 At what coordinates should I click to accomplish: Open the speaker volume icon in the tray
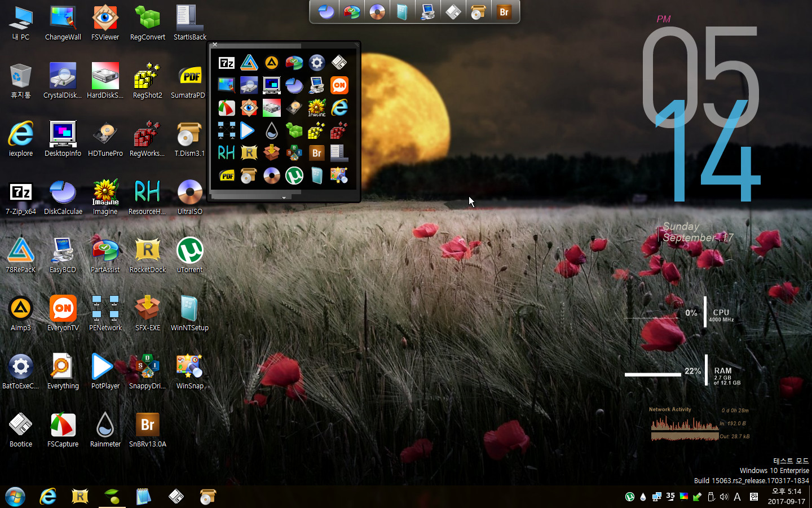[724, 497]
